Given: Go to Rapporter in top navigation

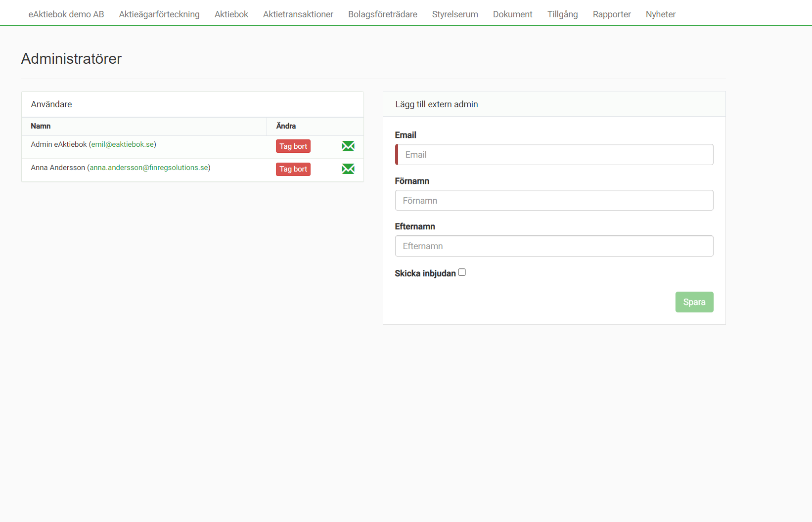Looking at the screenshot, I should (x=612, y=14).
